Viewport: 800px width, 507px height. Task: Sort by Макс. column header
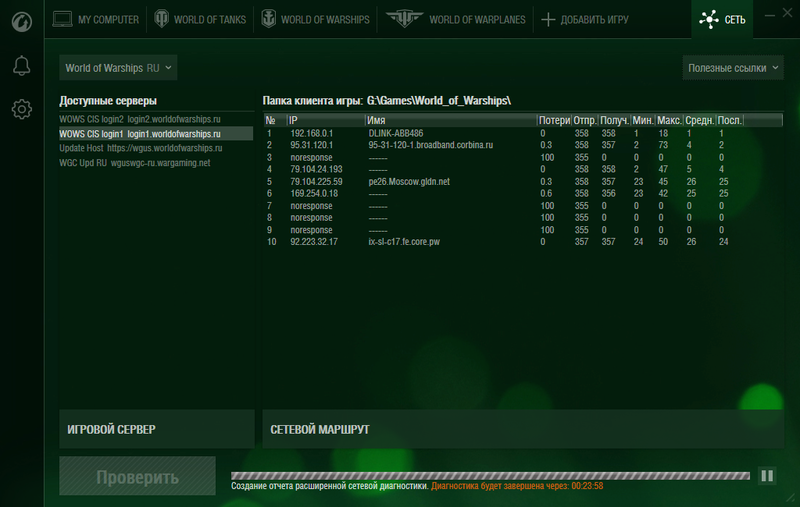click(x=669, y=120)
